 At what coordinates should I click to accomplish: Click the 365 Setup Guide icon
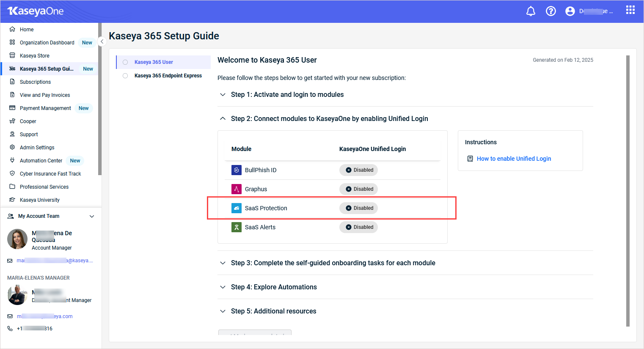tap(12, 69)
